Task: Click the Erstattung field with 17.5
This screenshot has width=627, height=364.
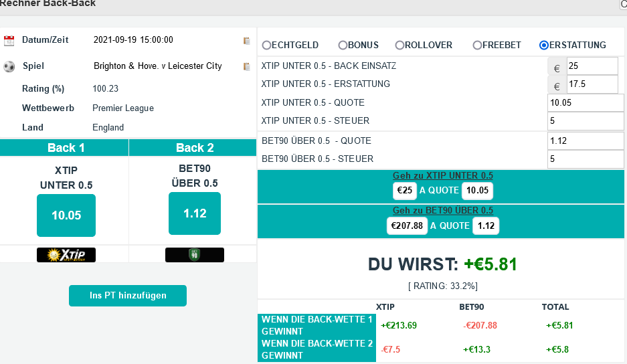Action: (592, 84)
